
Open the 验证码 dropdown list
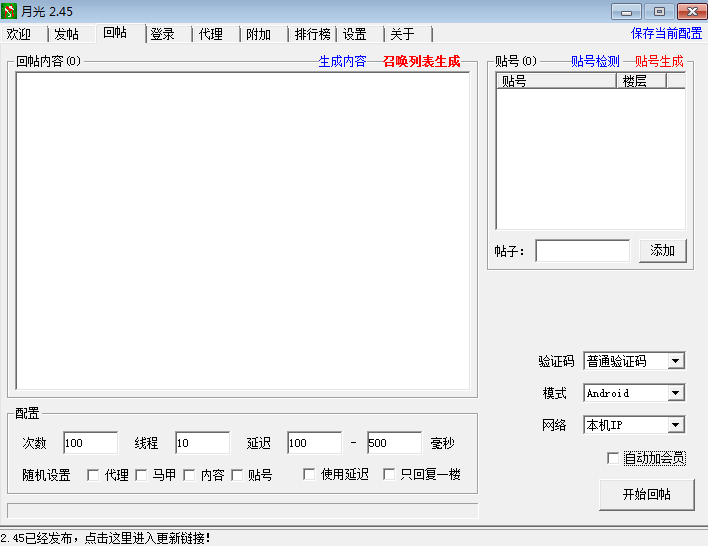(x=675, y=361)
